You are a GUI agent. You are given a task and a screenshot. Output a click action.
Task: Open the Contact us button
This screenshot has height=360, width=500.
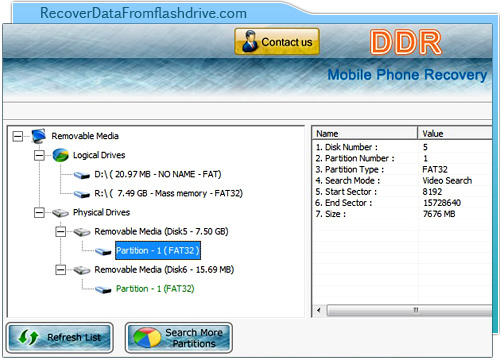click(x=277, y=42)
